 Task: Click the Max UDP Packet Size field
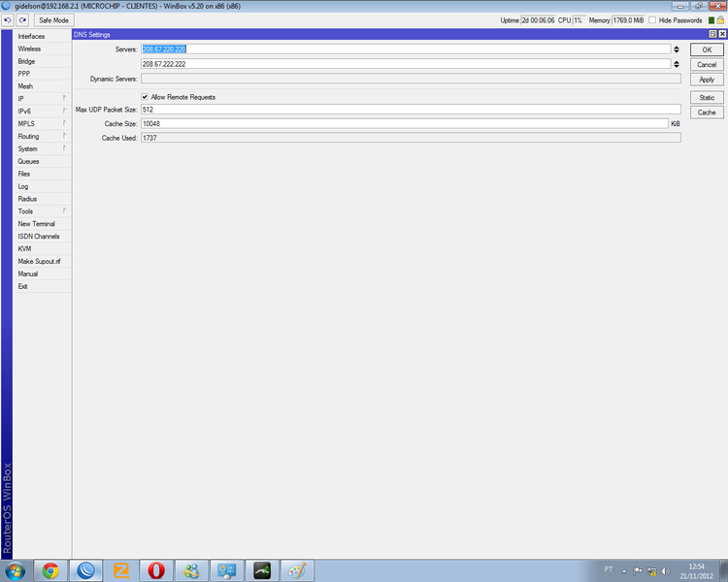pyautogui.click(x=411, y=110)
